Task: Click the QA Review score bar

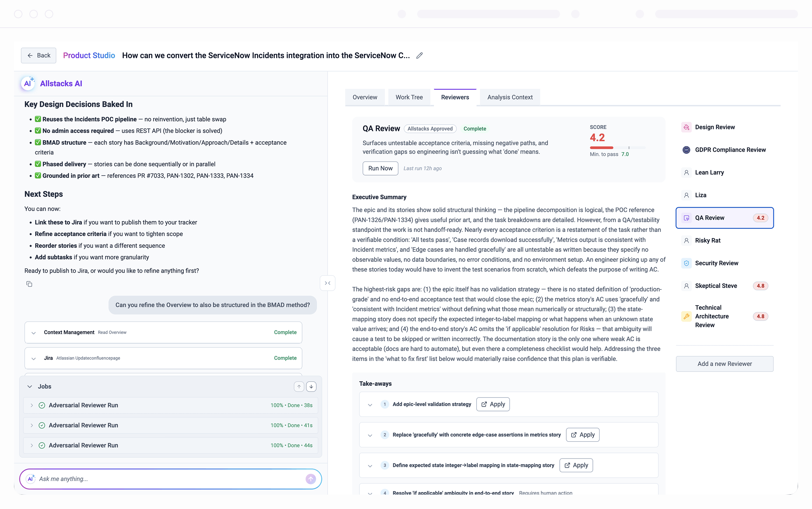Action: 618,147
